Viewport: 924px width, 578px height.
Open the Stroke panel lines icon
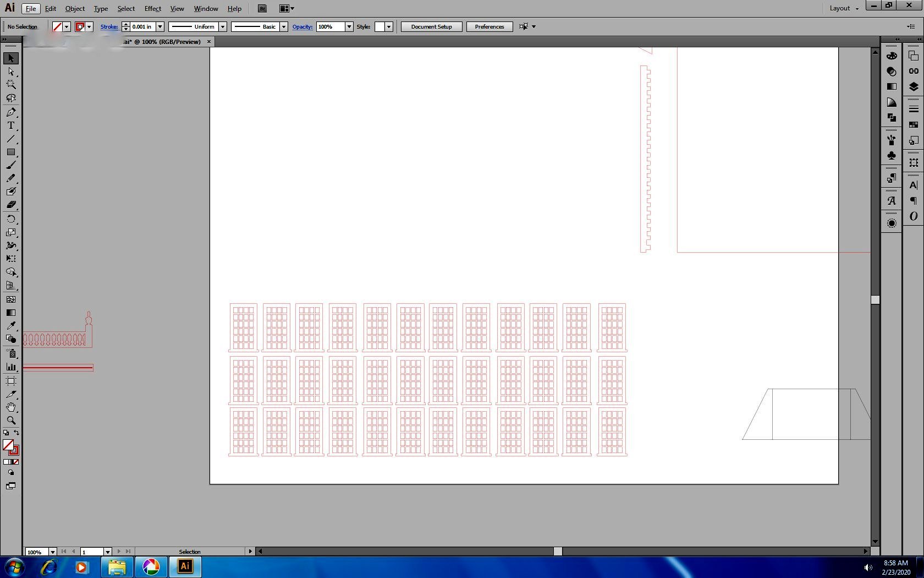914,109
